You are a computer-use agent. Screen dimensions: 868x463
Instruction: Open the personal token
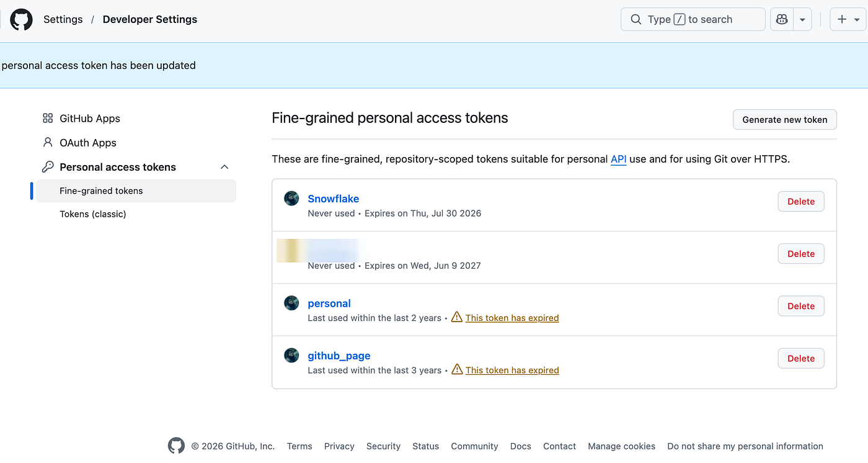tap(329, 303)
